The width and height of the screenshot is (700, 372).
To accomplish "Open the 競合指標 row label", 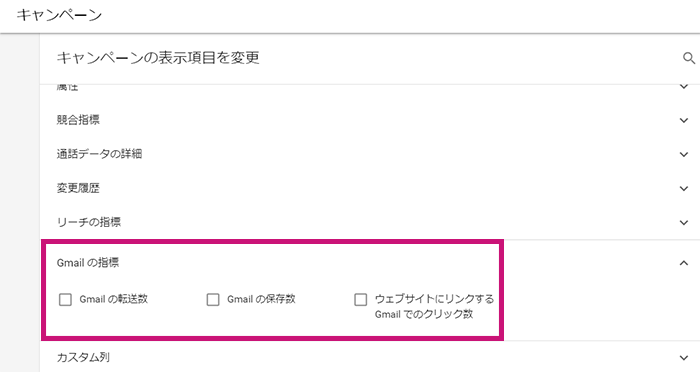I will click(78, 120).
